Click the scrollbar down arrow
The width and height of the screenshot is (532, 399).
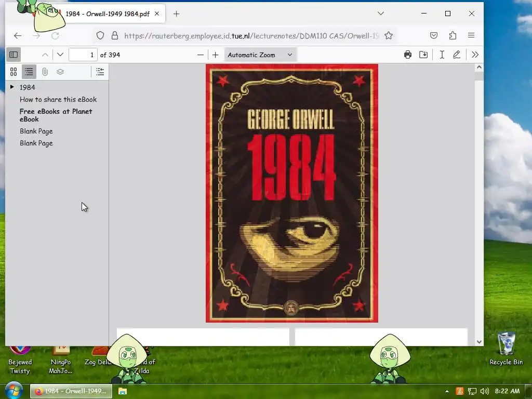[x=479, y=342]
